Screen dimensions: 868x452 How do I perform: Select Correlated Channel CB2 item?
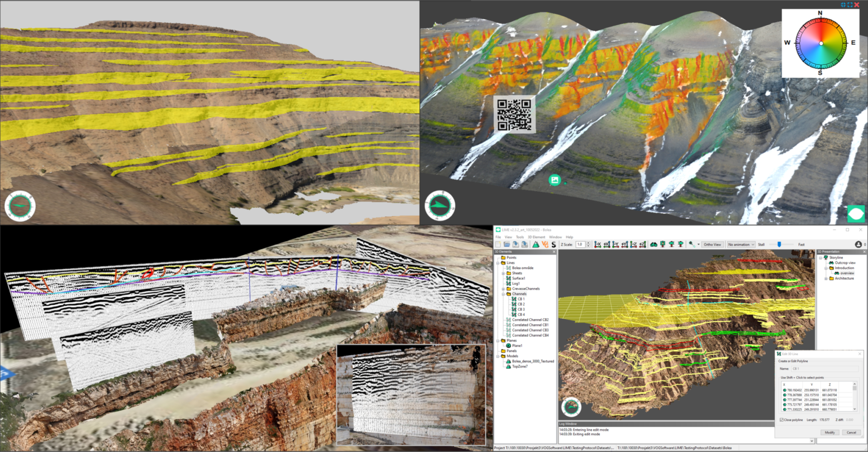(x=530, y=320)
